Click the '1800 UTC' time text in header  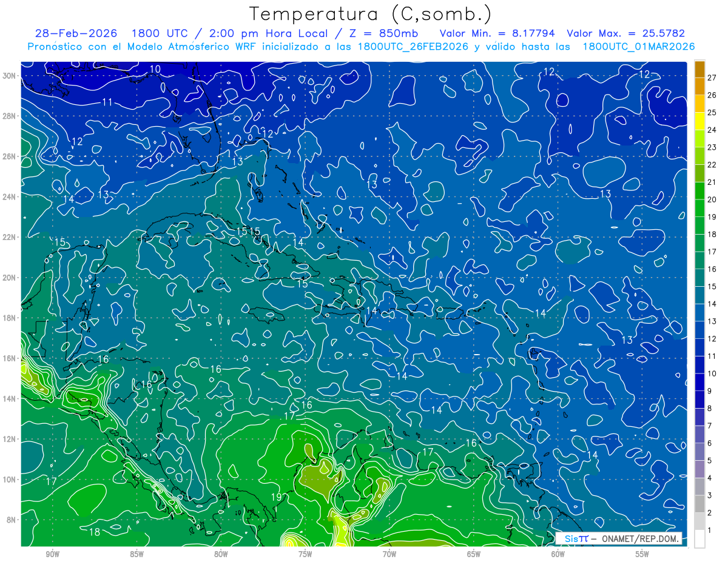tap(160, 33)
